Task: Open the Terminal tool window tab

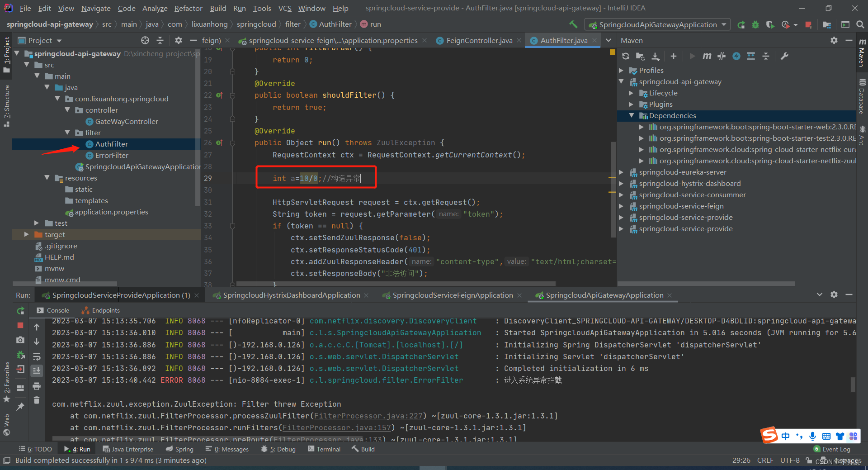Action: [x=324, y=449]
